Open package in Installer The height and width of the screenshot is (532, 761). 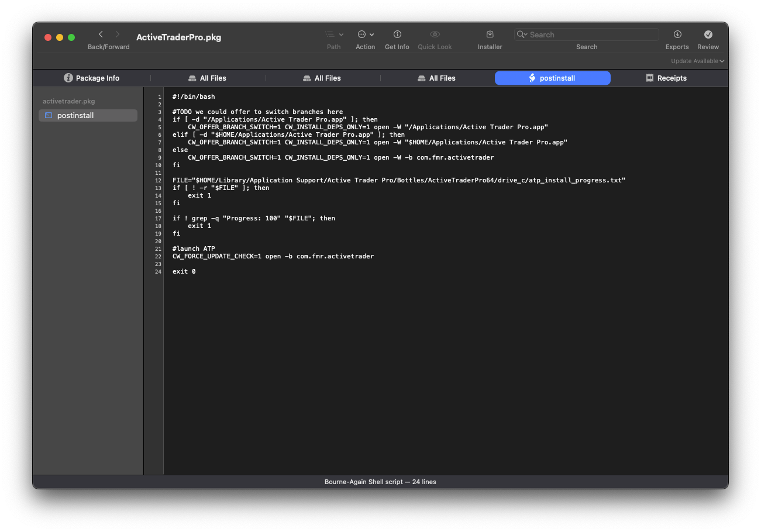(490, 34)
